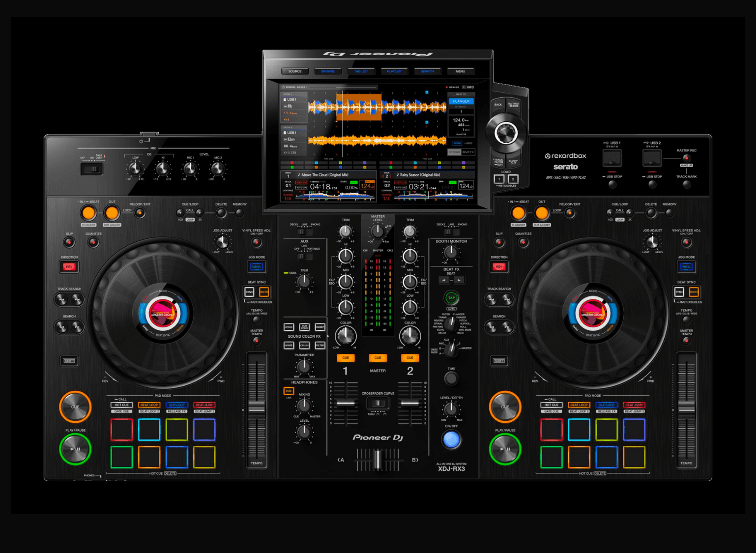Tap the red MASTER REC button

(x=686, y=158)
